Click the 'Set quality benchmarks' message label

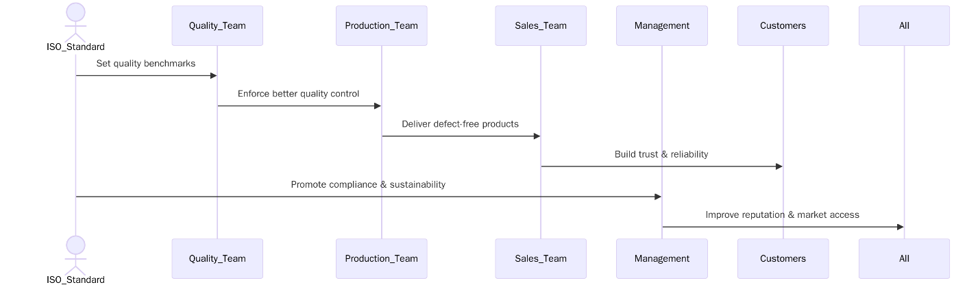click(146, 64)
